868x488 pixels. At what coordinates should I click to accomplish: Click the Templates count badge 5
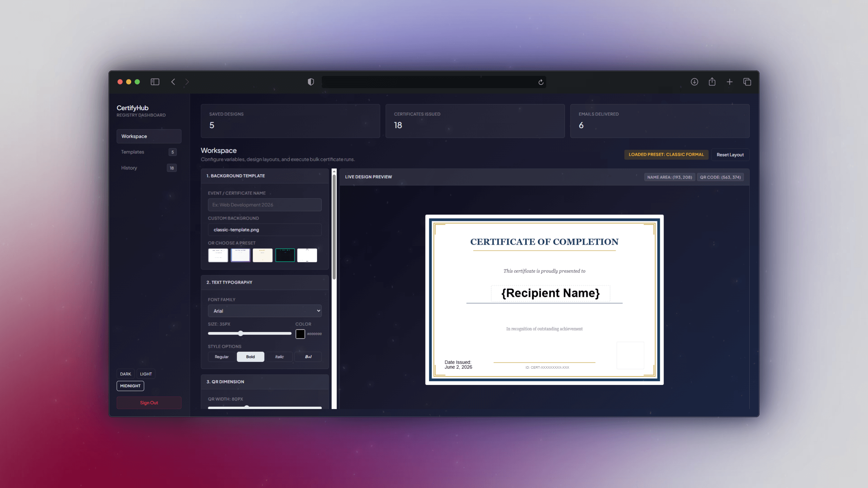[173, 152]
